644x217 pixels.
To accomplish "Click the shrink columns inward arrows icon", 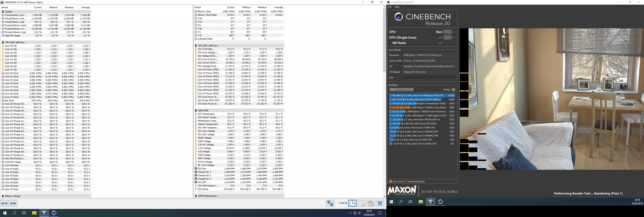I will 13,204.
